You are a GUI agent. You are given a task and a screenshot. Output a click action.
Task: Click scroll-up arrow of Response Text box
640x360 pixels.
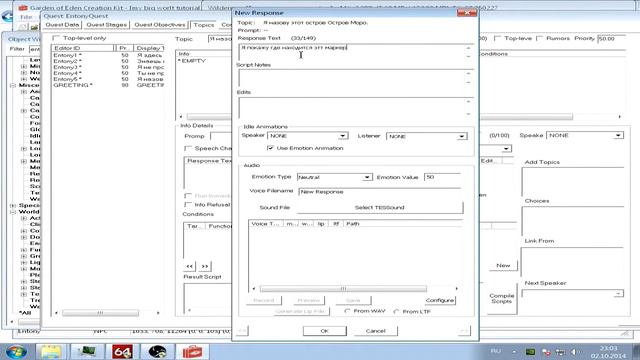tap(468, 48)
